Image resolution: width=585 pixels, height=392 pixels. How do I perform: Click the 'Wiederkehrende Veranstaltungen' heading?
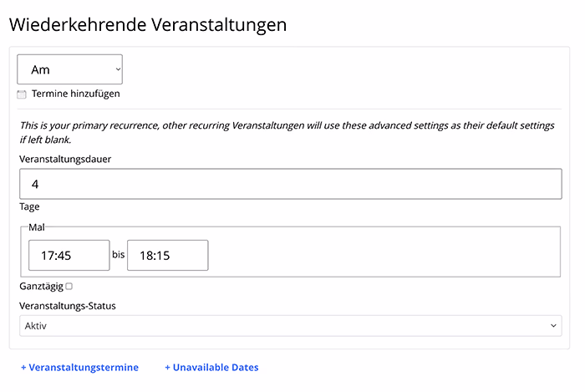pos(148,25)
